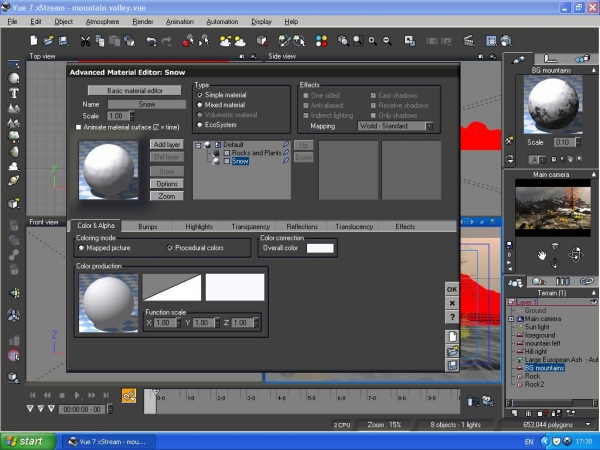
Task: Select Mapped picture coloring mode
Action: (81, 248)
